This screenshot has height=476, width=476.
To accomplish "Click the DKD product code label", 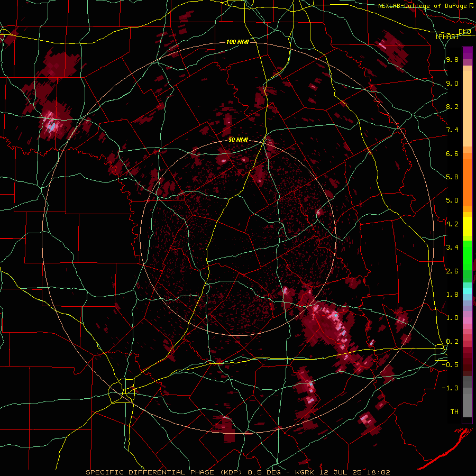I will [x=464, y=32].
